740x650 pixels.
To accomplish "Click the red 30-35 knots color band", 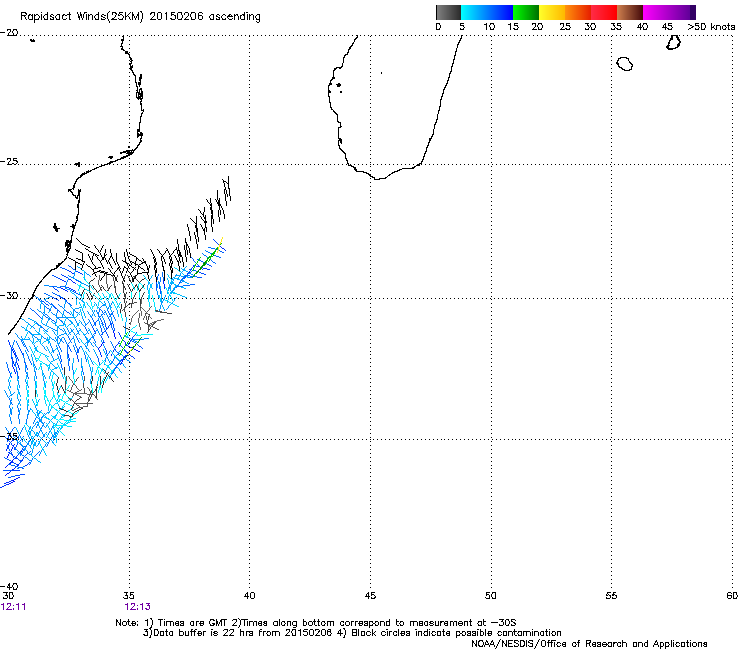I will [604, 12].
